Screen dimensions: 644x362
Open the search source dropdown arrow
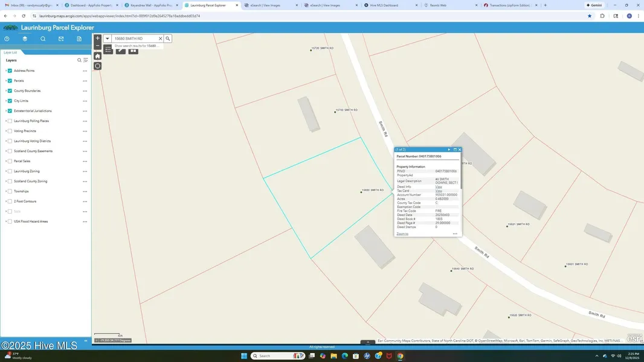[108, 39]
